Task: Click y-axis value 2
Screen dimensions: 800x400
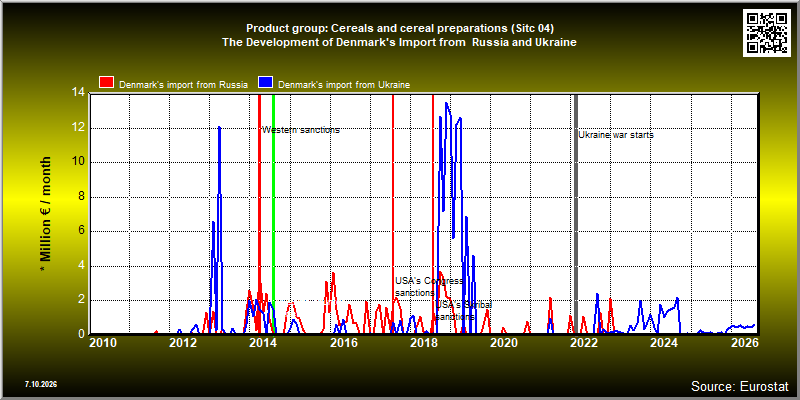Action: point(81,300)
